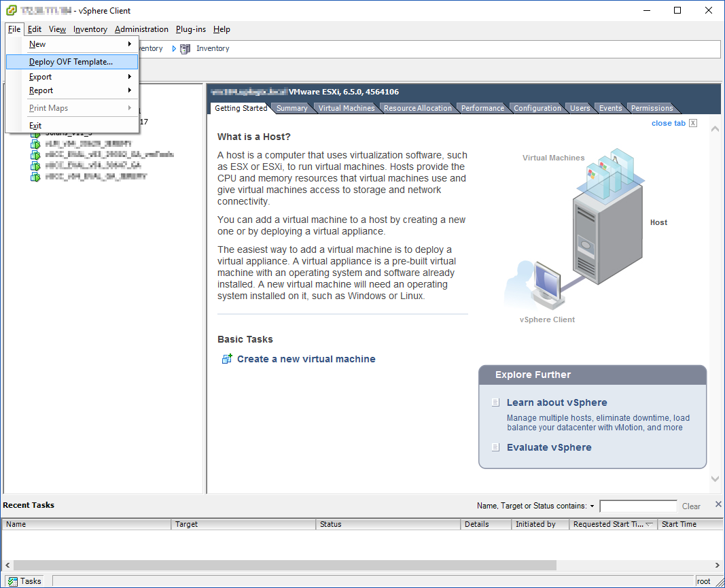Viewport: 725px width, 588px height.
Task: Sort tasks by the Name column header
Action: tap(87, 524)
